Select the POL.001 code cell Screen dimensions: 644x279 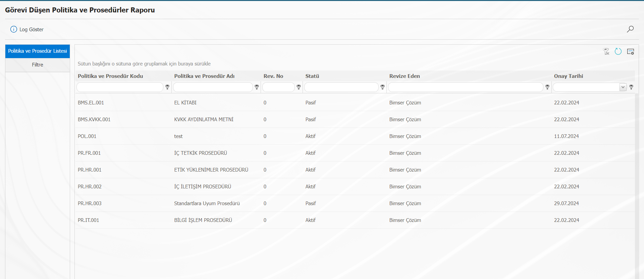87,136
